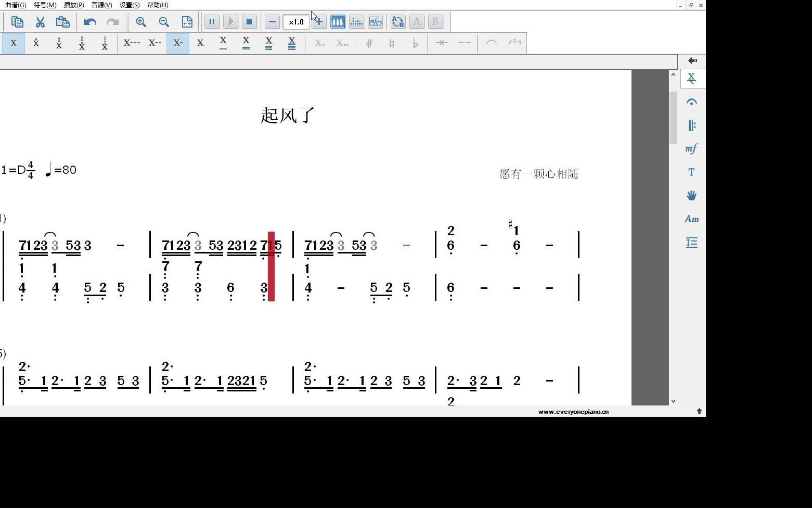Set loop point B
Image resolution: width=812 pixels, height=508 pixels.
point(435,22)
